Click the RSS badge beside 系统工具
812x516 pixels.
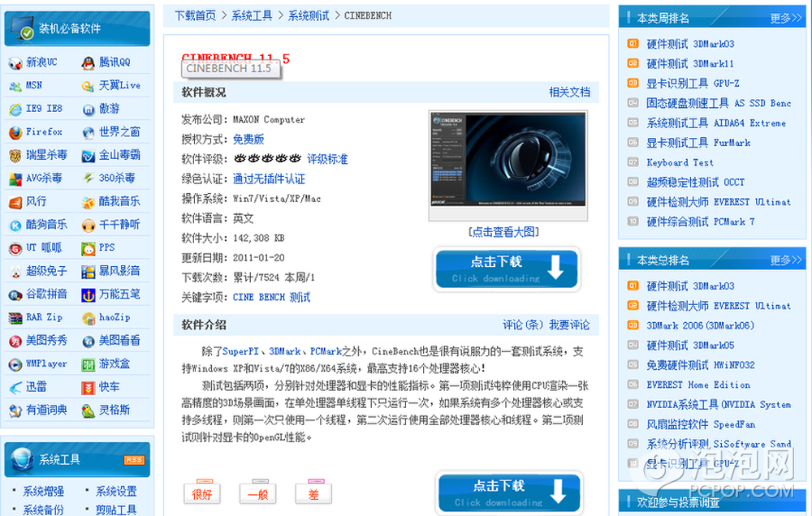click(x=134, y=459)
